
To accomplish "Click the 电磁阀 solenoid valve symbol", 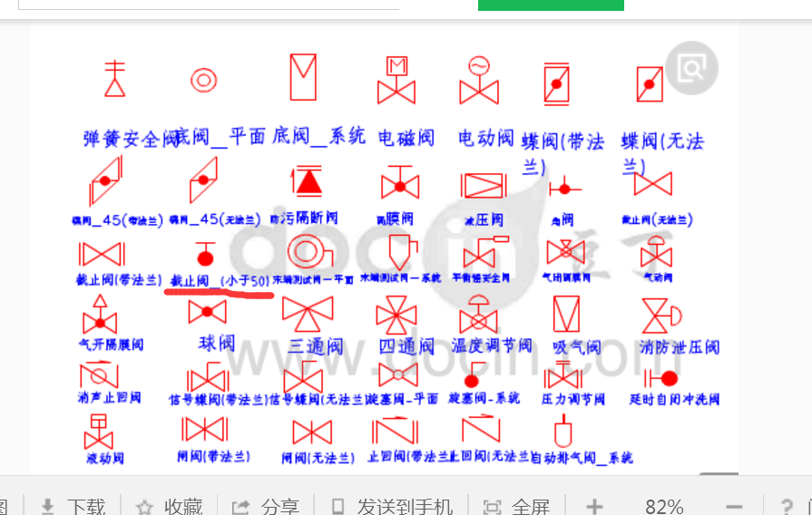I will click(396, 80).
